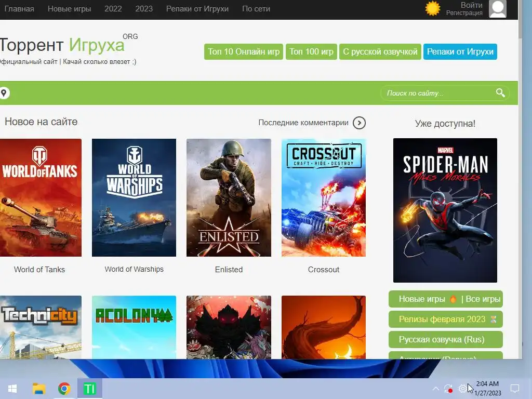Image resolution: width=532 pixels, height=399 pixels.
Task: Click the Войти login link
Action: tap(471, 5)
